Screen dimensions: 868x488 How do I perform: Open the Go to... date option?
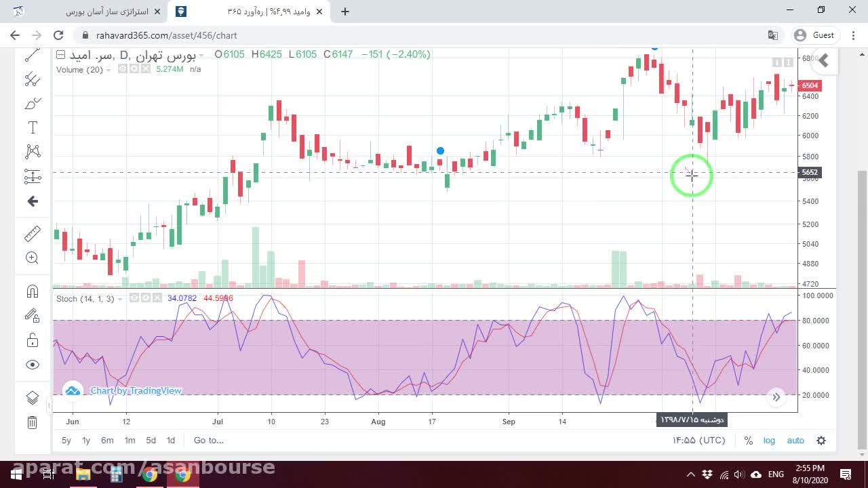coord(208,441)
